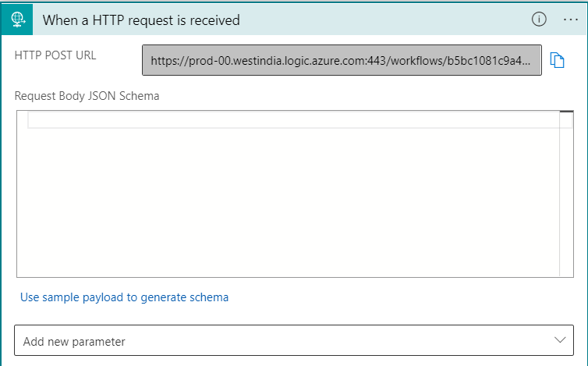Screen dimensions: 588x366
Task: Click the Request Body JSON Schema label
Action: coord(87,96)
